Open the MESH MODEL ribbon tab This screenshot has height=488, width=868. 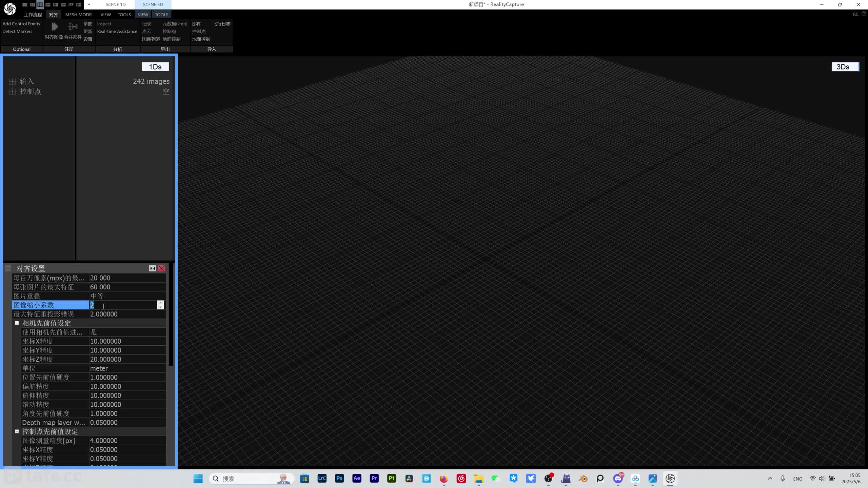pyautogui.click(x=79, y=15)
